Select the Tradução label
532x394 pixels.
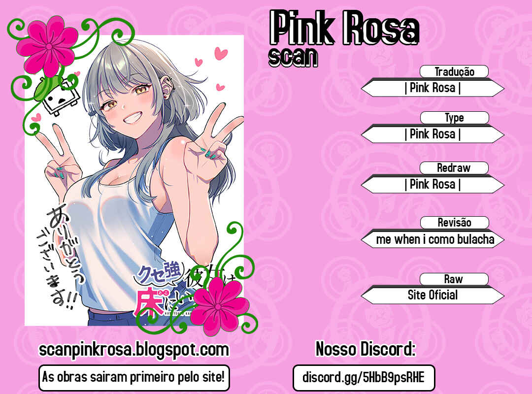[454, 71]
